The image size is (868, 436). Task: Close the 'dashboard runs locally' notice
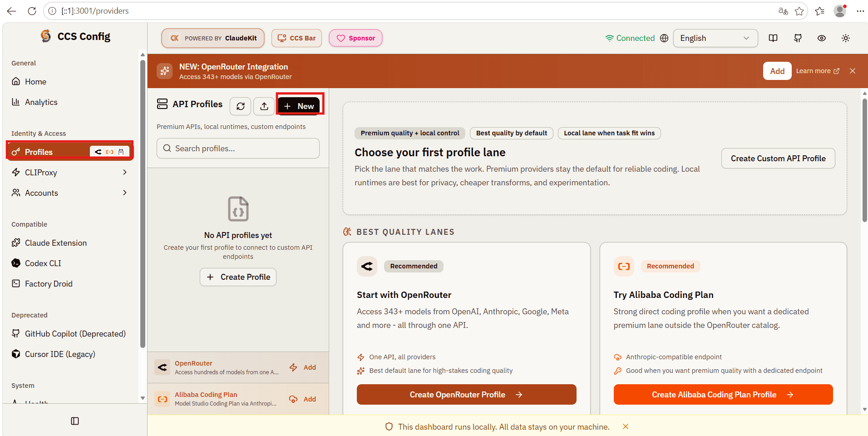626,426
